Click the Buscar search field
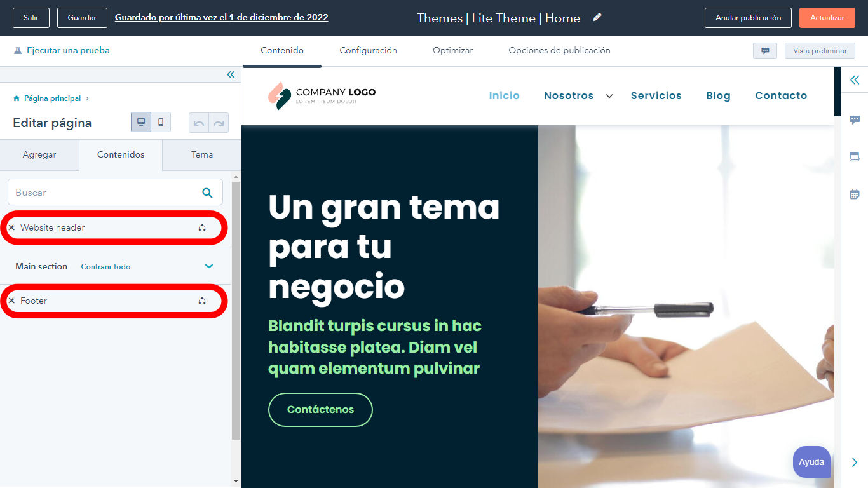Screen dimensions: 868x488 (115, 193)
